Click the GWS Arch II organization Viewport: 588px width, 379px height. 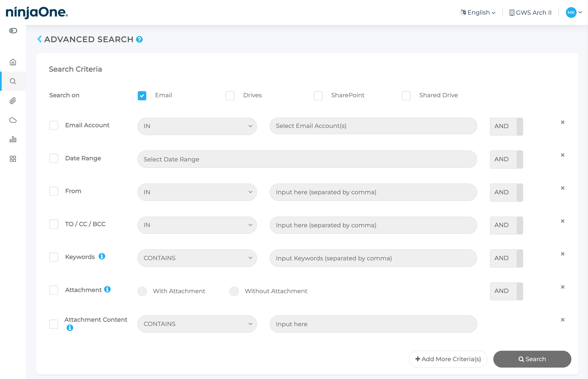530,13
